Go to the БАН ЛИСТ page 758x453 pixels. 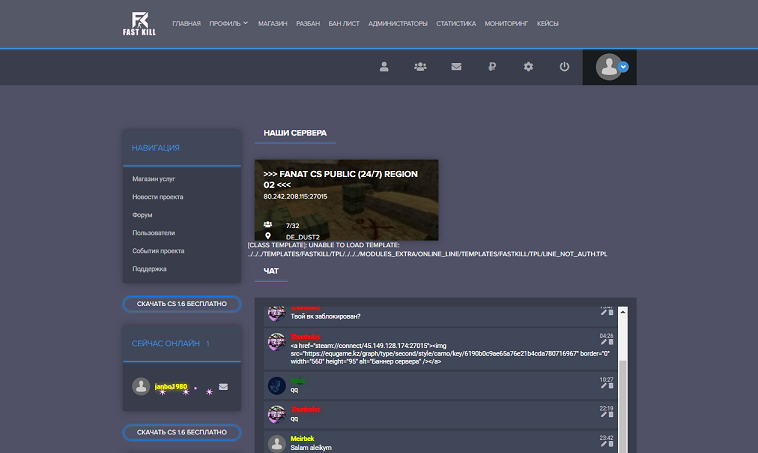[343, 22]
